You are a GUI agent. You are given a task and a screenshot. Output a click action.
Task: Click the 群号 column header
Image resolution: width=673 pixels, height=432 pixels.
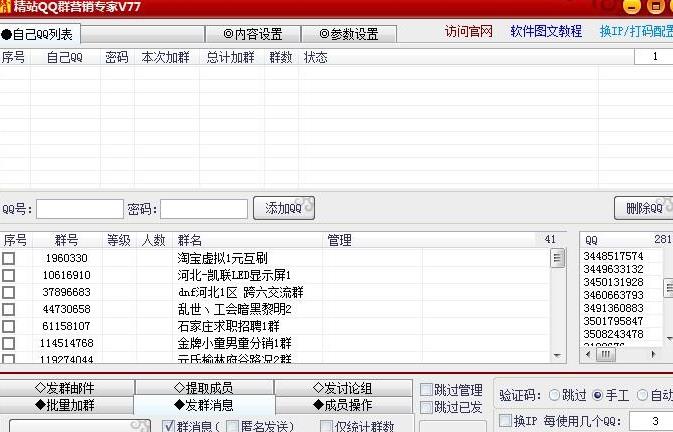(x=67, y=240)
